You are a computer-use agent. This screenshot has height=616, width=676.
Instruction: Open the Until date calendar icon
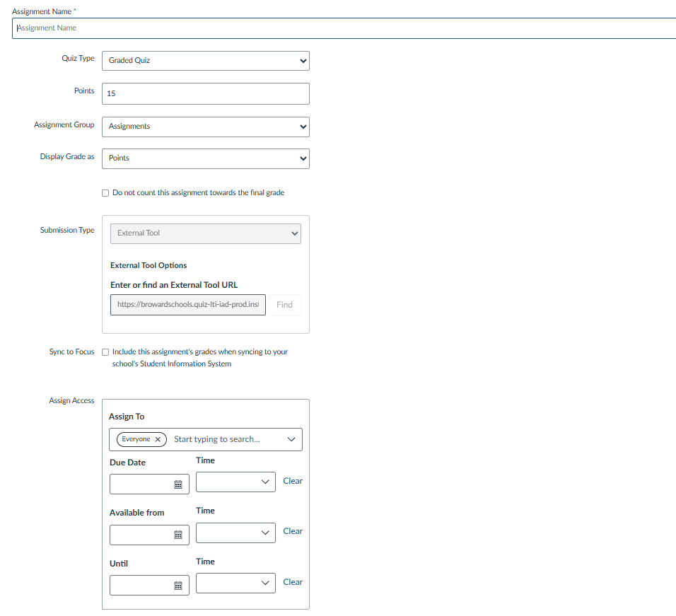178,586
